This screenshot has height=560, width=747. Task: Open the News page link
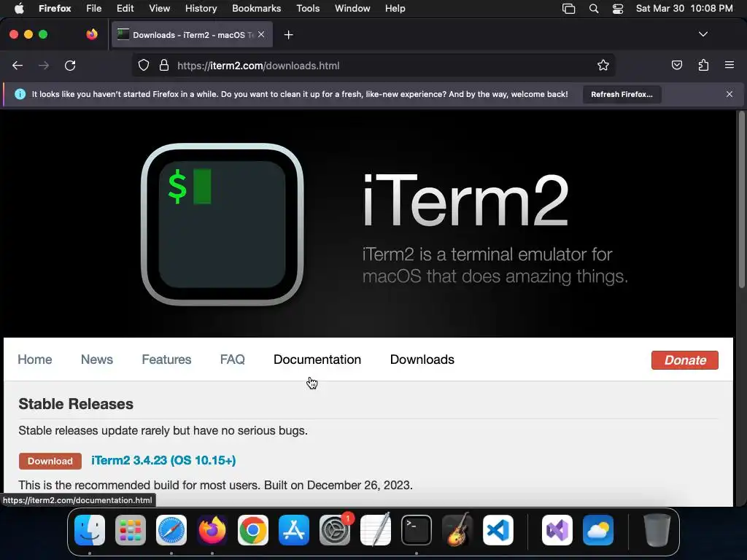(97, 359)
